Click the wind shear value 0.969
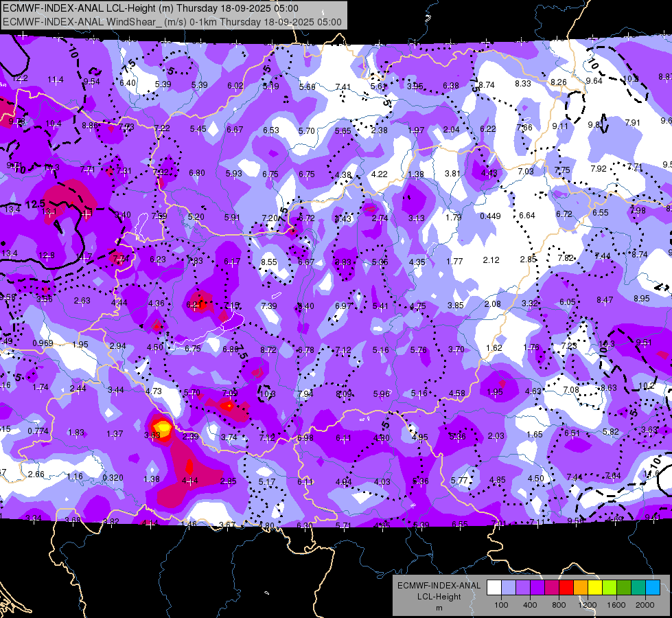Image resolution: width=672 pixels, height=618 pixels. click(43, 343)
